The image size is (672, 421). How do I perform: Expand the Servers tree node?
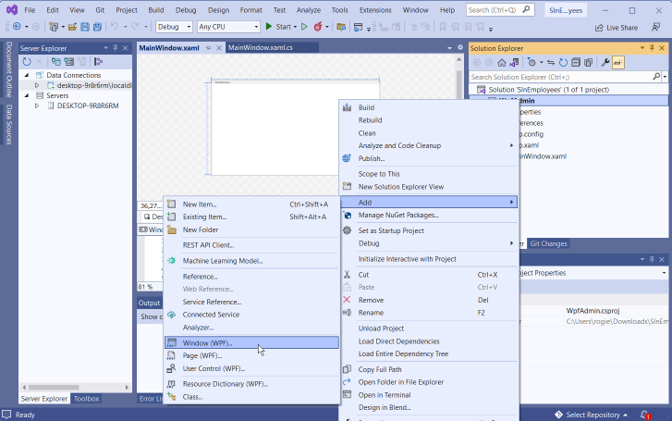26,96
